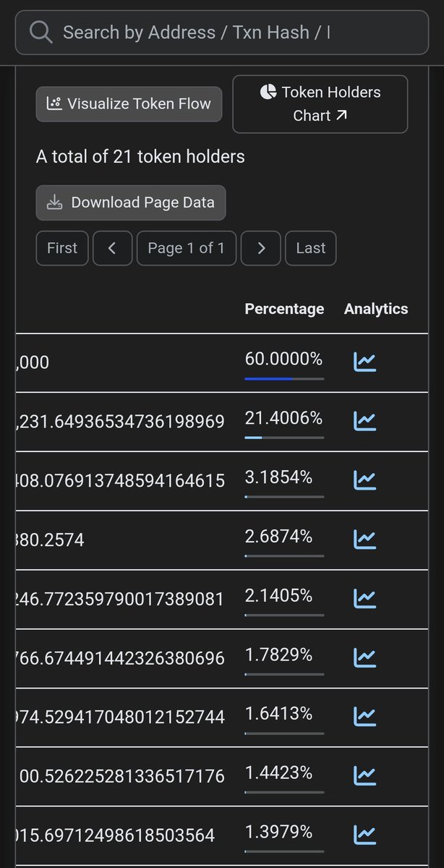Go to First page

click(x=62, y=248)
